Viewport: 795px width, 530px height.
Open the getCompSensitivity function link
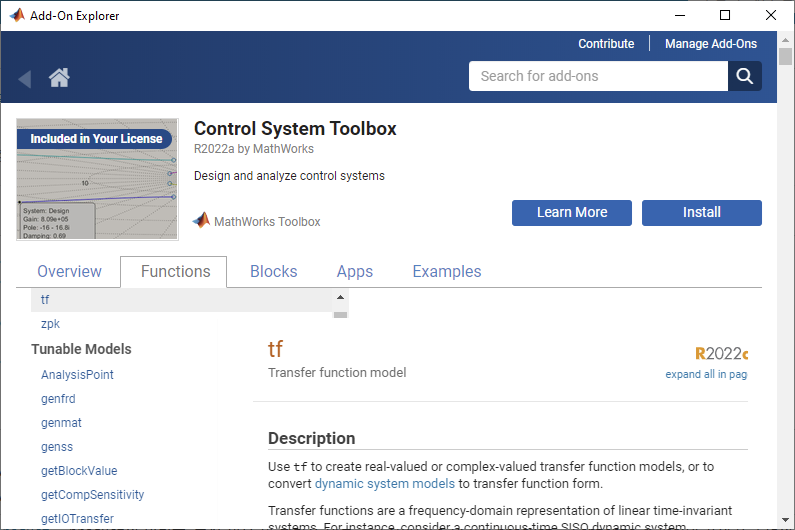[x=92, y=494]
